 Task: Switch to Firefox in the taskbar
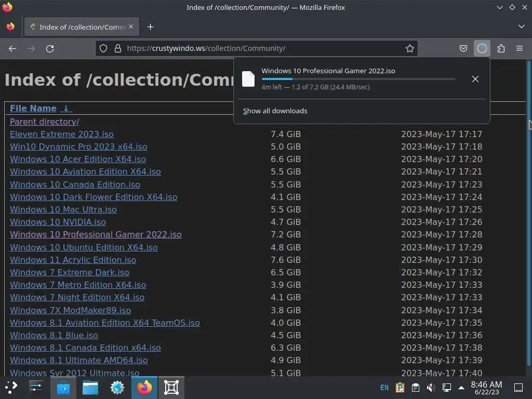point(144,387)
